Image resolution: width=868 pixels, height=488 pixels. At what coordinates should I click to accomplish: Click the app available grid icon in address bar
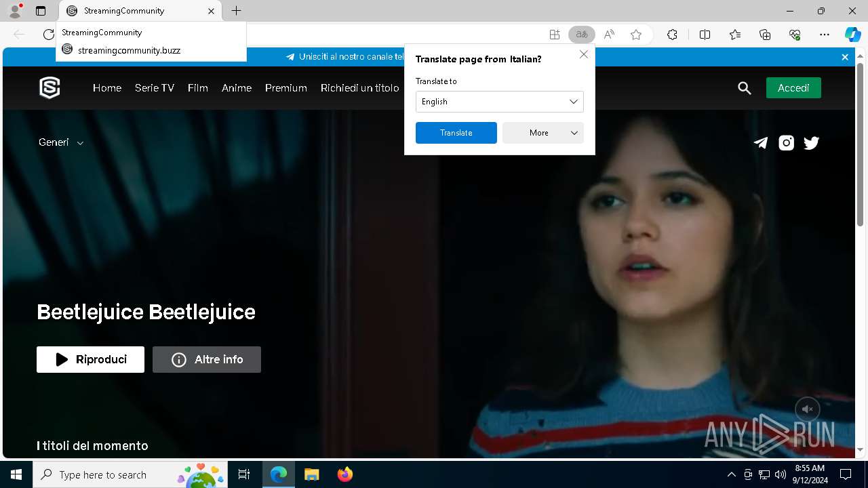[x=555, y=35]
